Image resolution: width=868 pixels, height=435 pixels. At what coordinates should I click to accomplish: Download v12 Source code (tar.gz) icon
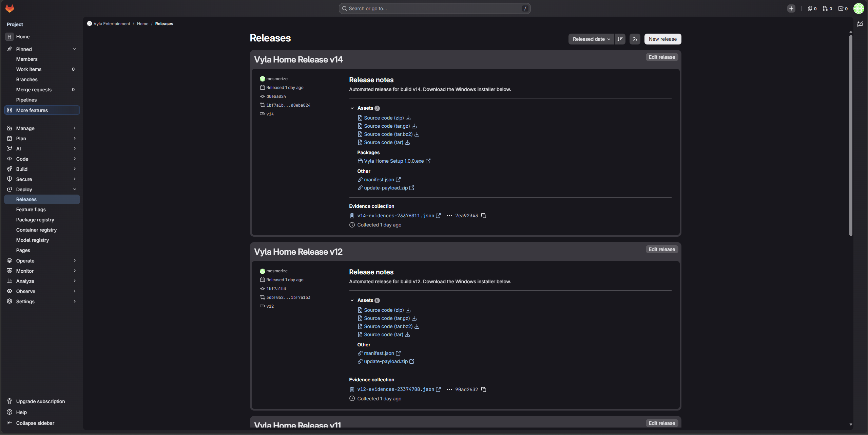click(414, 318)
